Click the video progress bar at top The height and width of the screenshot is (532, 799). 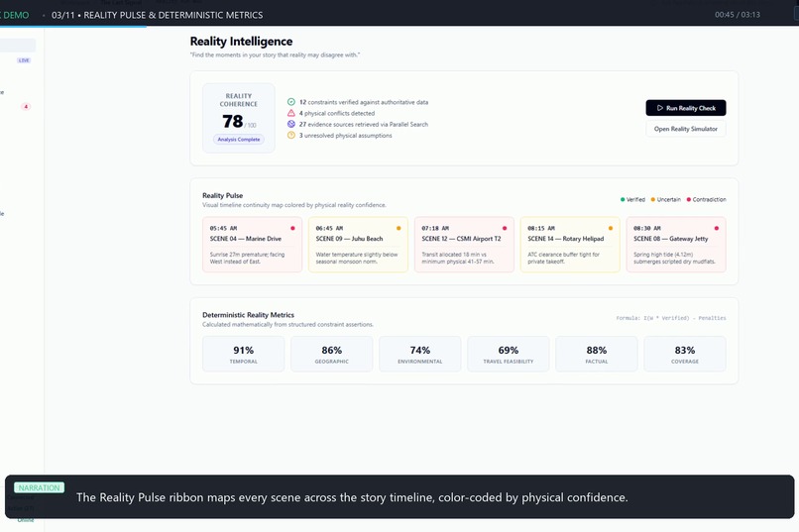click(399, 27)
